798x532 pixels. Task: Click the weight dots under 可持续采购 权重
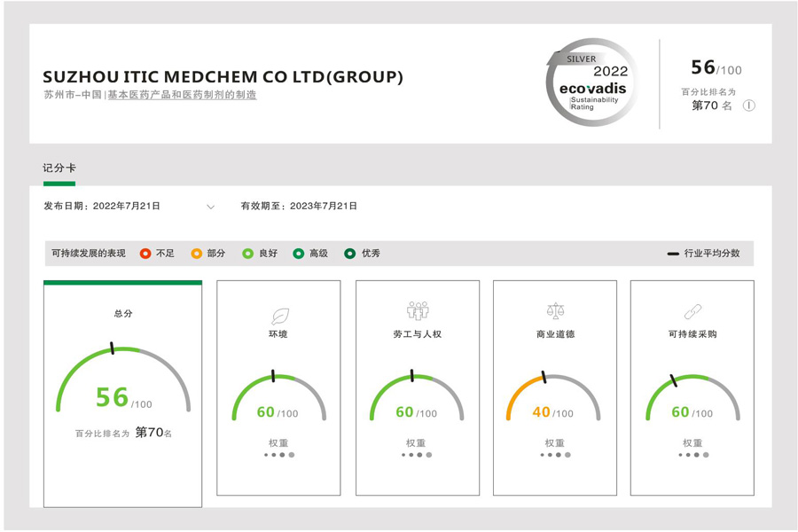[x=693, y=455]
